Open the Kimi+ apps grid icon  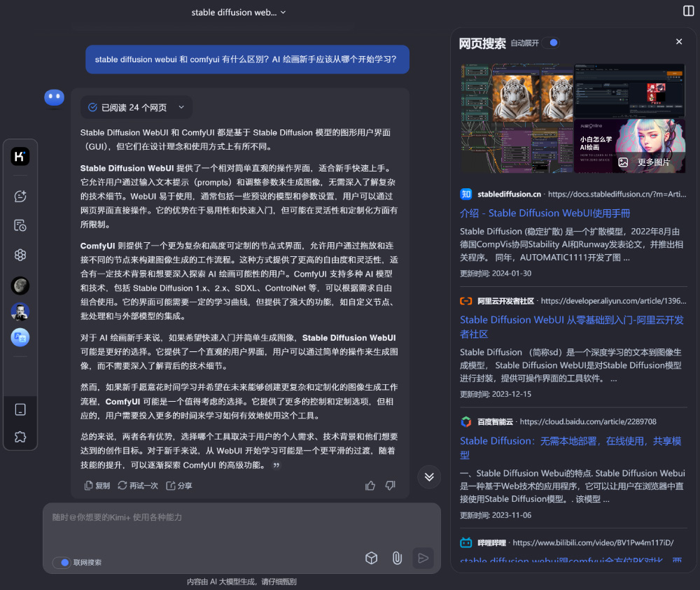coord(20,255)
